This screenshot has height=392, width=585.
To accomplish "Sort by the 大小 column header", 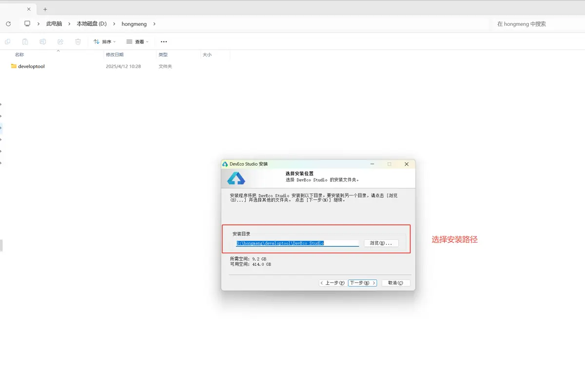I will pyautogui.click(x=207, y=55).
